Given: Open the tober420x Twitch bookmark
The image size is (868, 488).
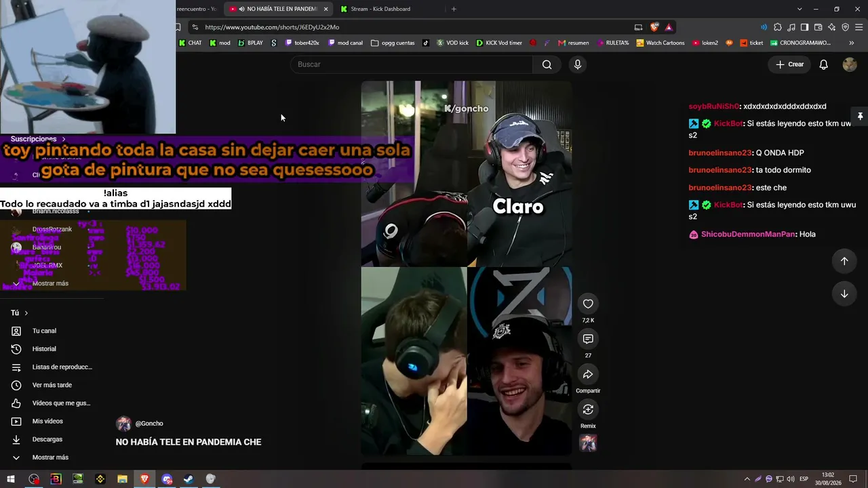Looking at the screenshot, I should pyautogui.click(x=302, y=43).
